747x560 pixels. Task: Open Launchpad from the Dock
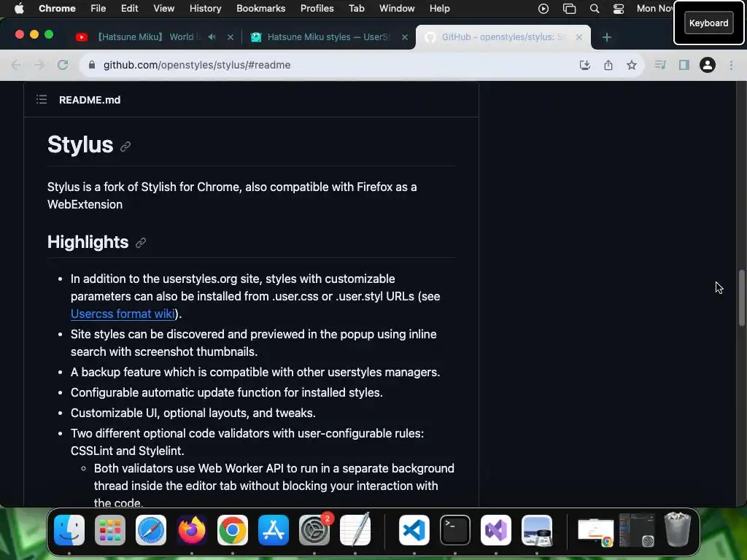(110, 530)
